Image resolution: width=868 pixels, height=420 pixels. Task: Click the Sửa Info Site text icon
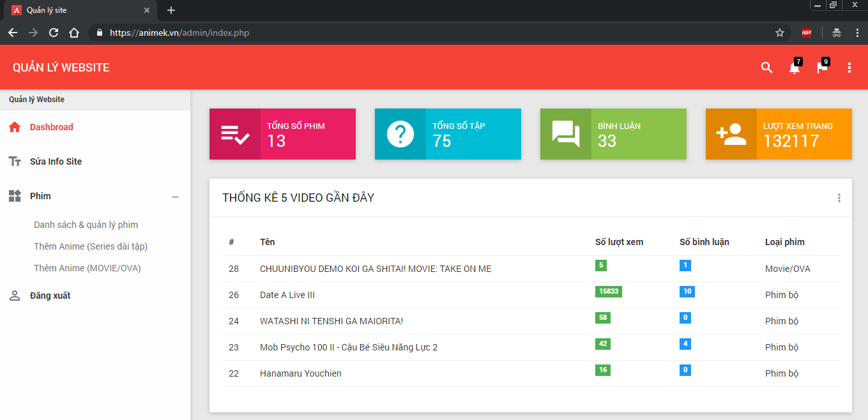pos(15,161)
